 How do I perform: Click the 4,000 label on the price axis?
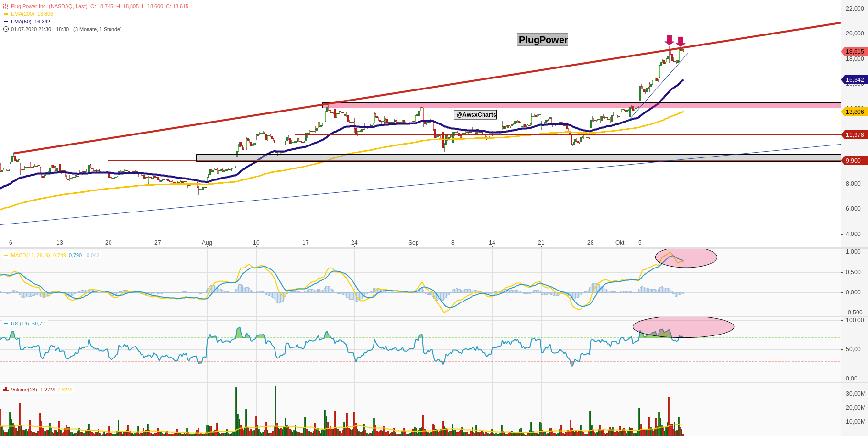[x=853, y=234]
